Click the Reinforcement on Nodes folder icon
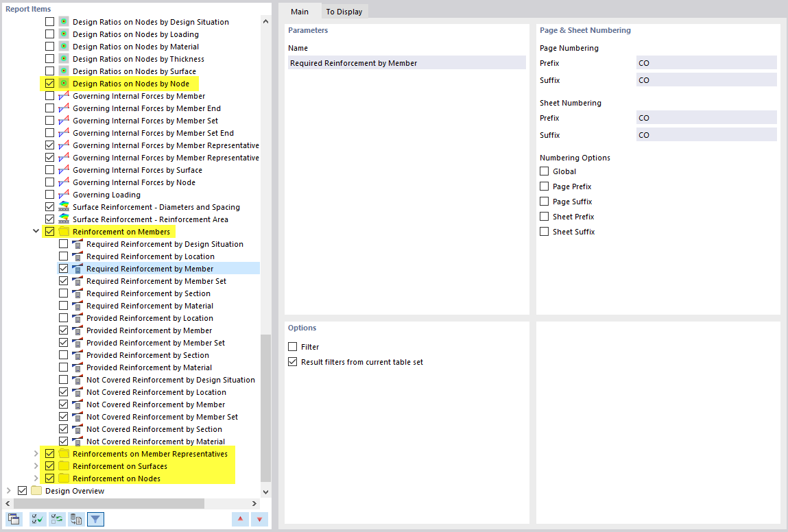The height and width of the screenshot is (532, 788). 64,479
